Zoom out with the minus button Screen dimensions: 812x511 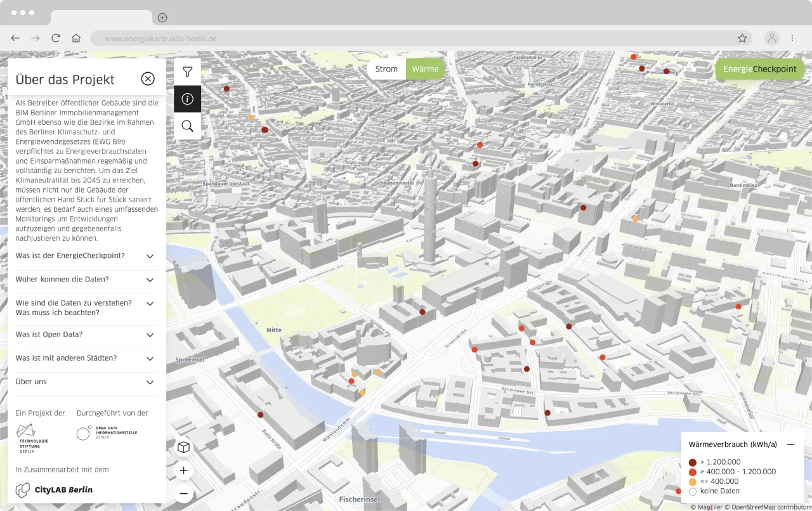coord(183,493)
